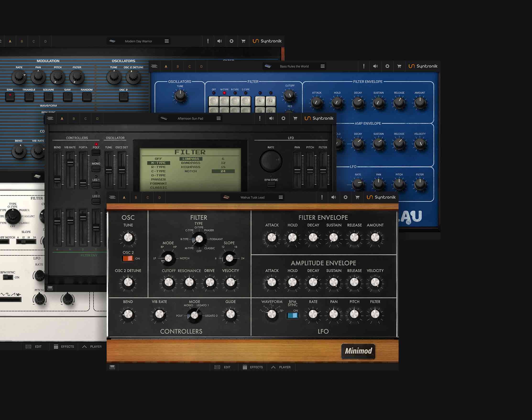This screenshot has width=532, height=420.
Task: Click CUTOFF knob in Minimod filter section
Action: click(169, 282)
